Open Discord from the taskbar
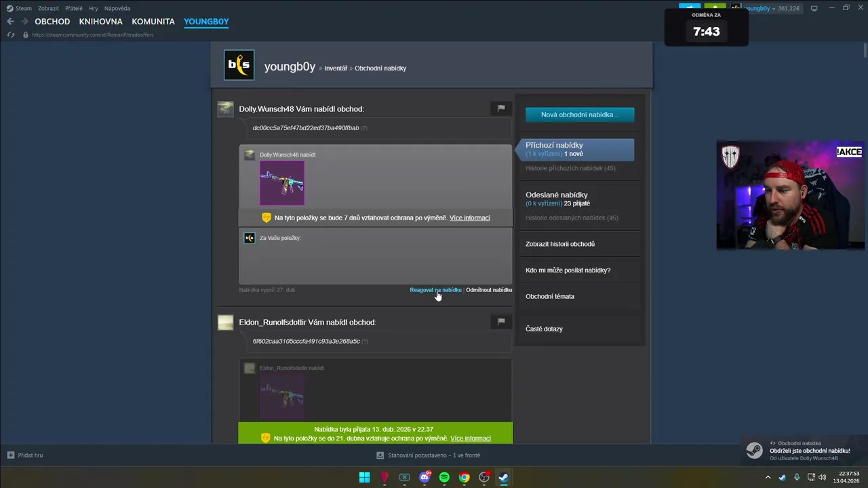Screen dimensions: 868x488 pos(425,477)
